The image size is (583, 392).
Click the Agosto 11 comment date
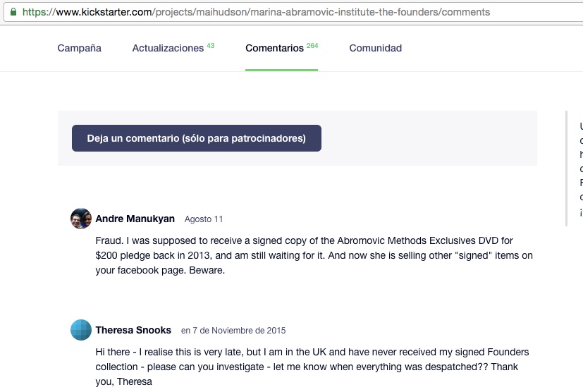[x=204, y=219]
